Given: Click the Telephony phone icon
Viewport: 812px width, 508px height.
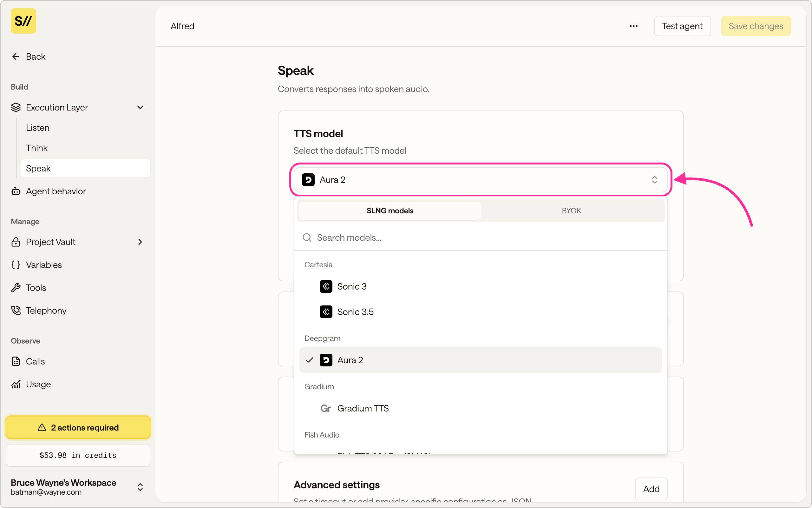Looking at the screenshot, I should (x=16, y=311).
